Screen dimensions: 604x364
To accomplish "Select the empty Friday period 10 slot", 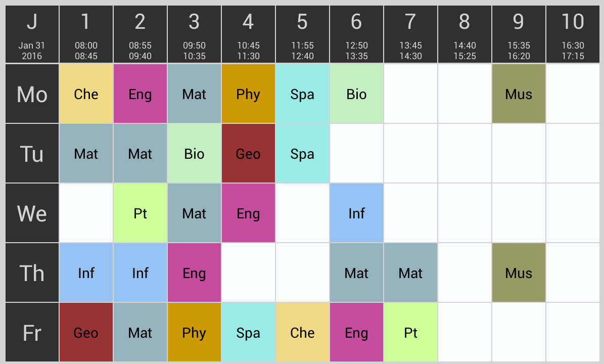I will tap(573, 332).
